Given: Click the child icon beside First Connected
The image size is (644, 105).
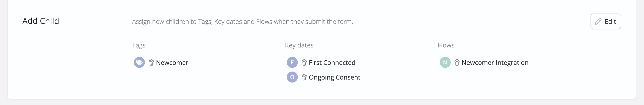Looking at the screenshot, I should coord(304,62).
